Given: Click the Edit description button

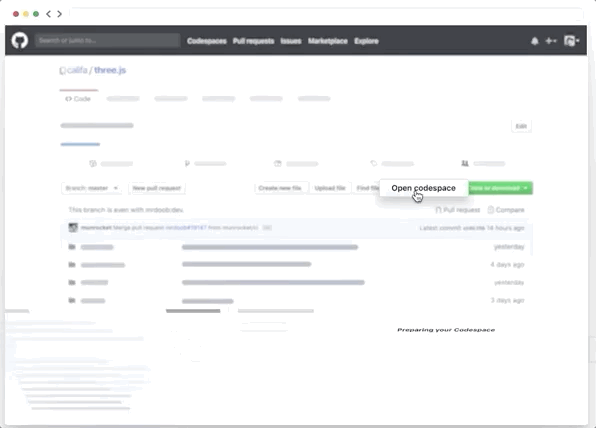Looking at the screenshot, I should [521, 126].
